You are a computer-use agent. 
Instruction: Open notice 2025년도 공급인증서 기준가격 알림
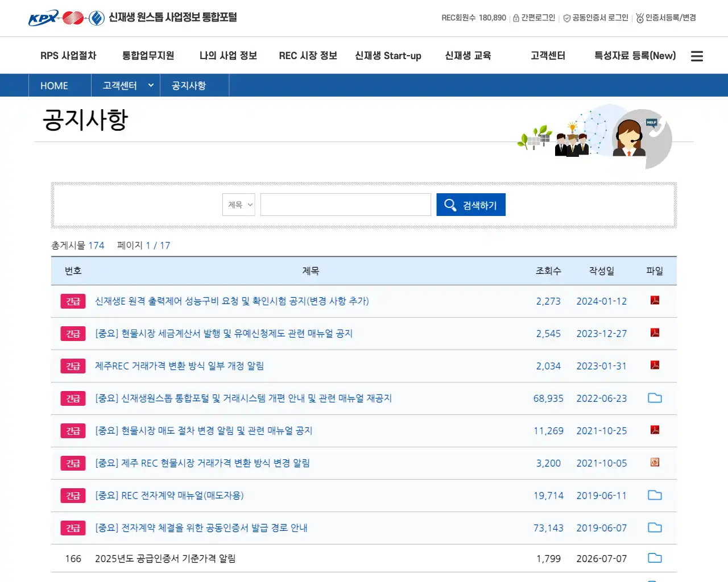pos(165,559)
